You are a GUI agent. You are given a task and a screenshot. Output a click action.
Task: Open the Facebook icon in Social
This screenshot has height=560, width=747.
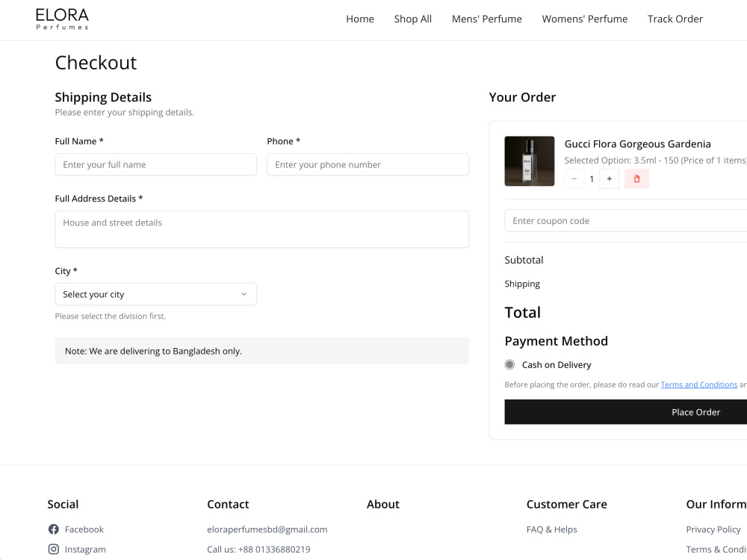coord(54,529)
